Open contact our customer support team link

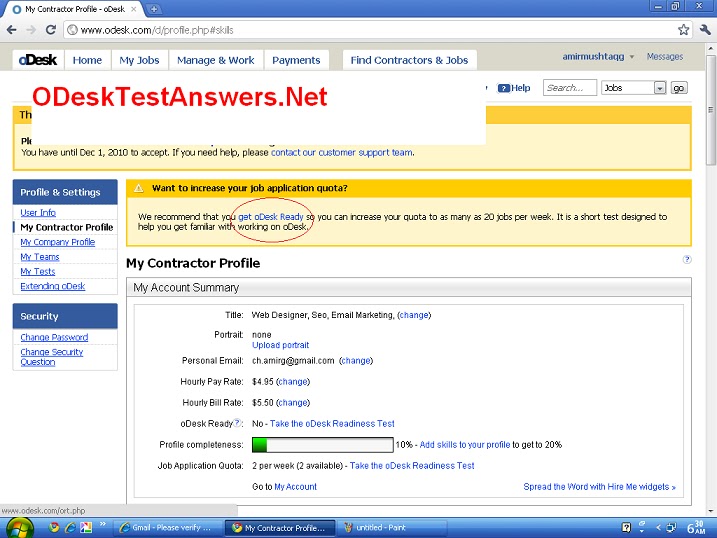coord(342,153)
